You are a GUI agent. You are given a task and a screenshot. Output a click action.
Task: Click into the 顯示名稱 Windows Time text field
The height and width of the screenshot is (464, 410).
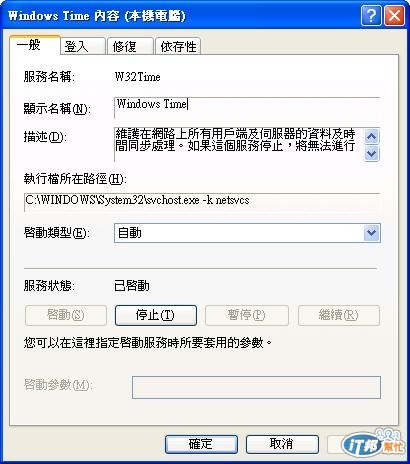point(247,108)
